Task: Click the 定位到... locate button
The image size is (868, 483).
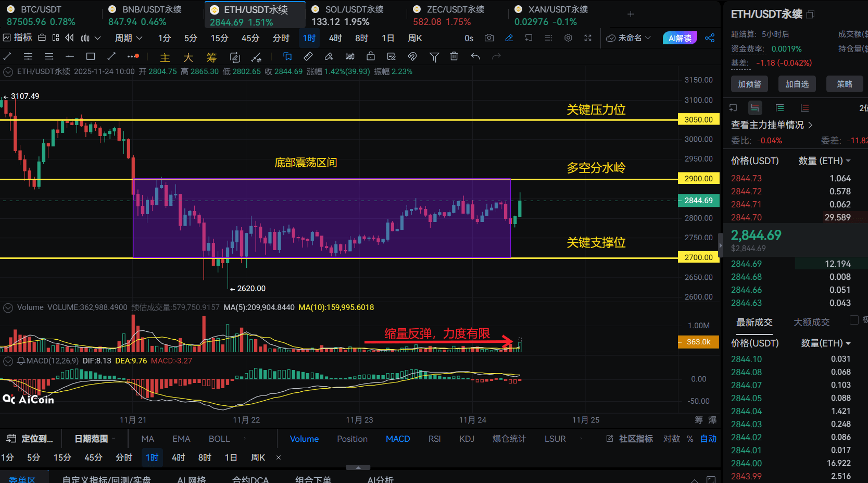Action: (30, 439)
